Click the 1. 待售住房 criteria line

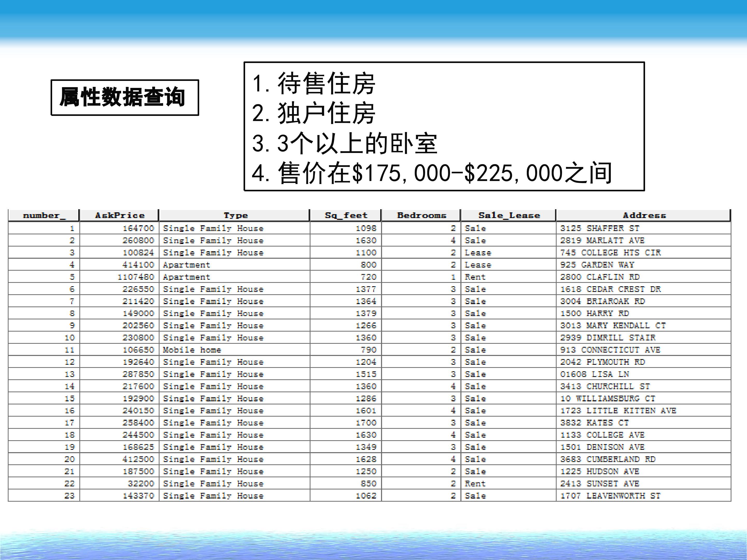pos(314,83)
